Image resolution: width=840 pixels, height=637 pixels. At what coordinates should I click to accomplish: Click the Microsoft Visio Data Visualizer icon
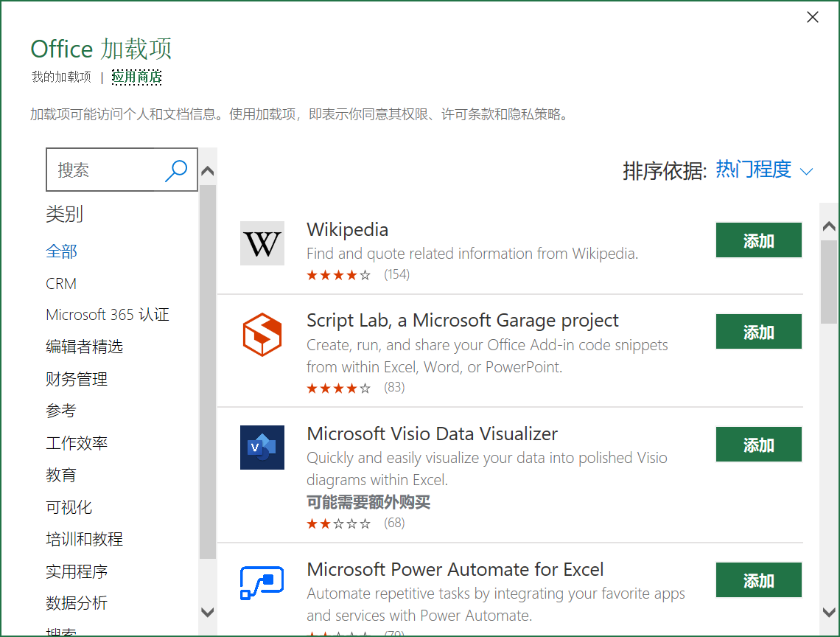point(262,448)
